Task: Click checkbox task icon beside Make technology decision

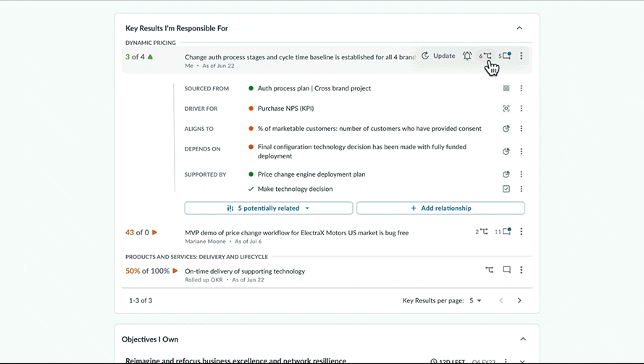Action: [506, 189]
